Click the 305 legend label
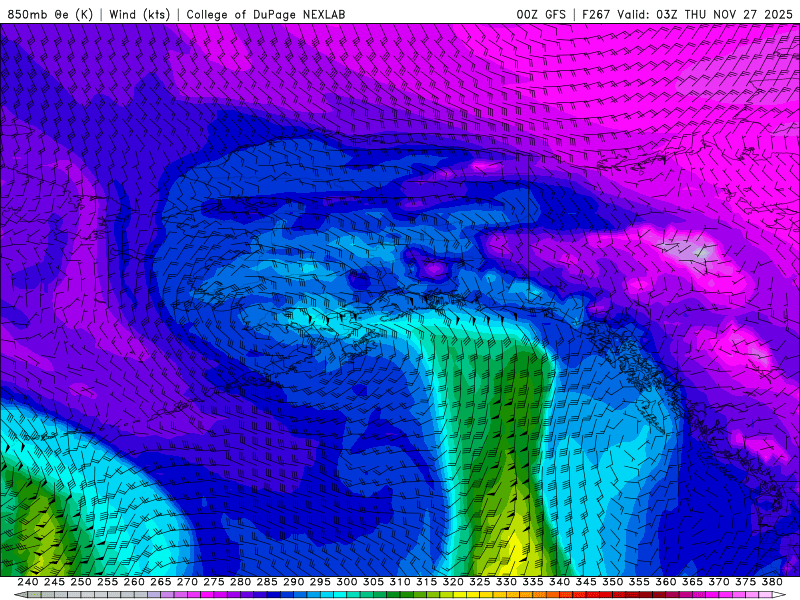 point(373,582)
